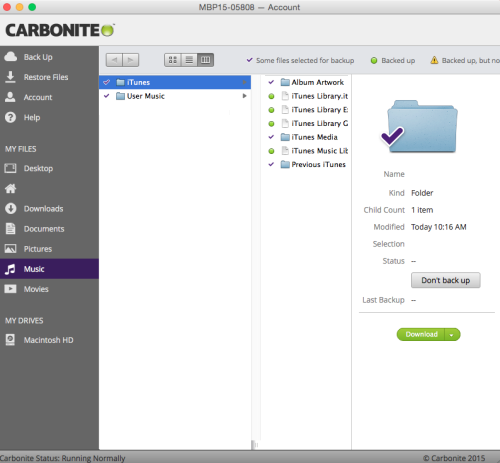Toggle backup checkmark for iTunes folder
The width and height of the screenshot is (500, 463).
pos(107,82)
